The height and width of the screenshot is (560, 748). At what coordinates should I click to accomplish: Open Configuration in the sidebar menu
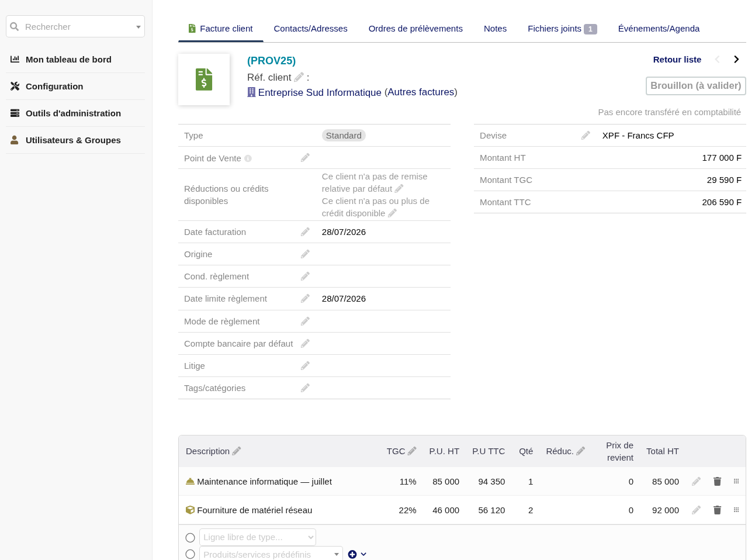coord(54,87)
